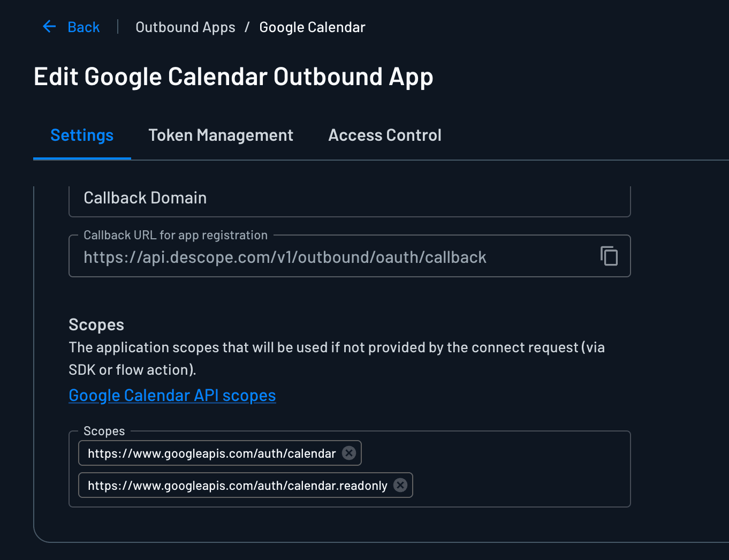Image resolution: width=729 pixels, height=560 pixels.
Task: Click the Callback Domain input field
Action: pyautogui.click(x=348, y=199)
